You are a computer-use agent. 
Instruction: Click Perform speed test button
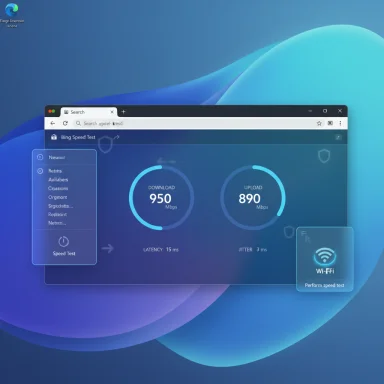click(x=324, y=285)
